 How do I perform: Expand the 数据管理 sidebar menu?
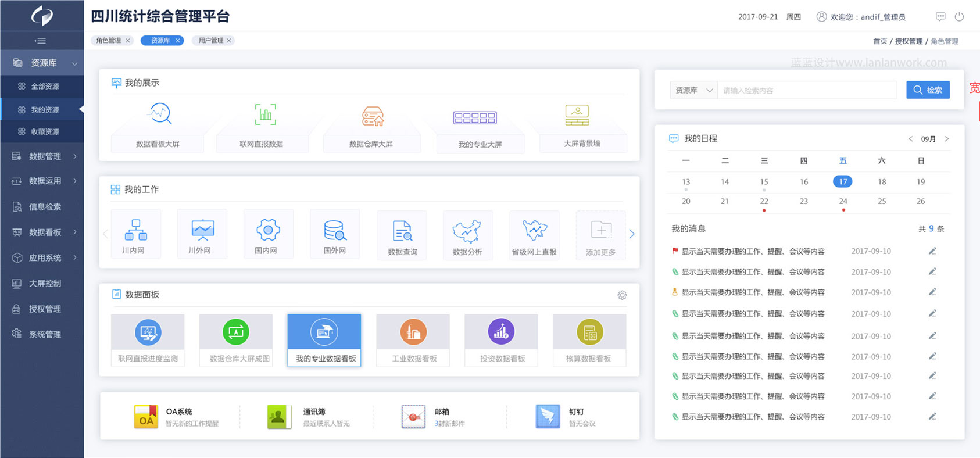pyautogui.click(x=45, y=156)
